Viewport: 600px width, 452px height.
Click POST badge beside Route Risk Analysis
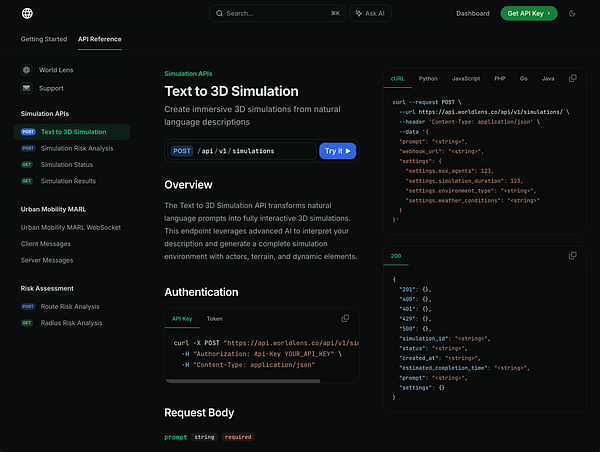(28, 307)
